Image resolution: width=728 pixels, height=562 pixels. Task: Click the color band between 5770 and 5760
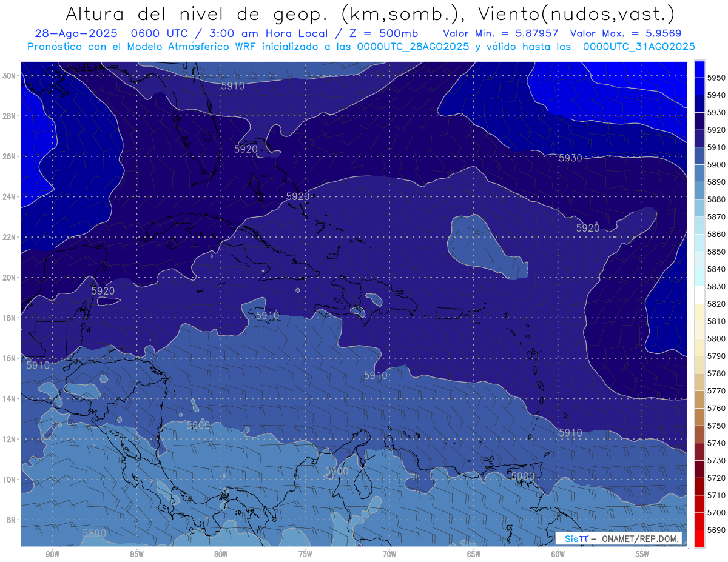coord(699,400)
